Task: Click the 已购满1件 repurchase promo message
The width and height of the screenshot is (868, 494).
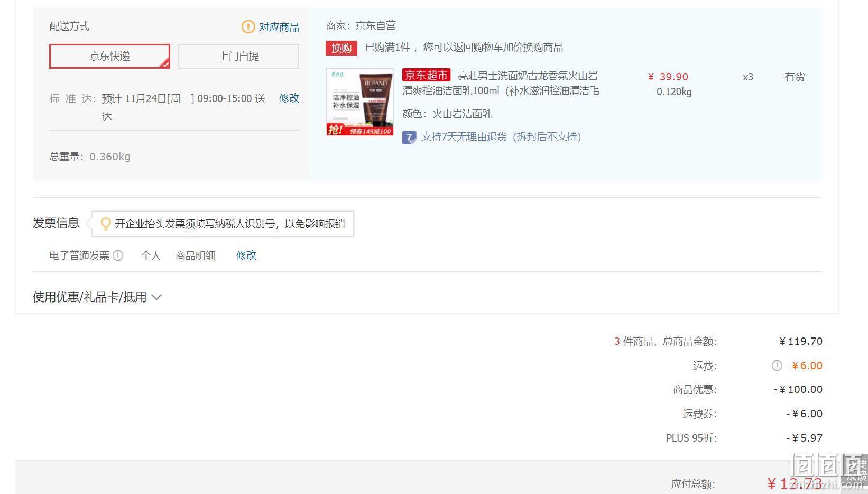Action: [464, 48]
